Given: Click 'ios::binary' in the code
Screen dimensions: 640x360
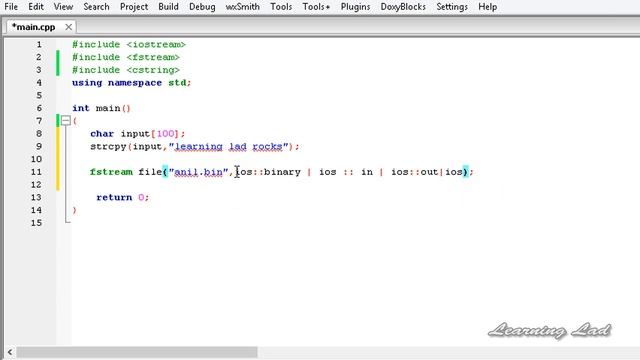Looking at the screenshot, I should 268,172.
